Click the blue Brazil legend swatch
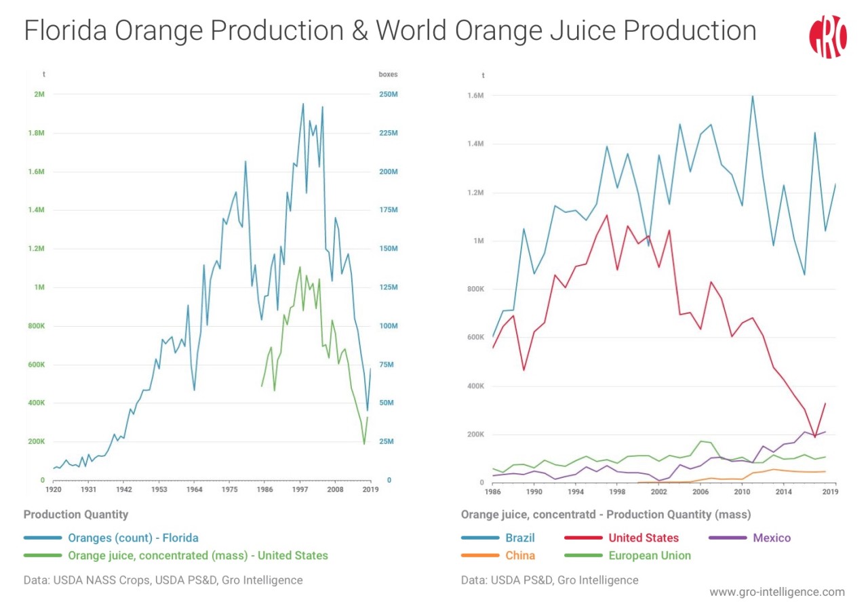This screenshot has height=604, width=868. click(x=479, y=538)
